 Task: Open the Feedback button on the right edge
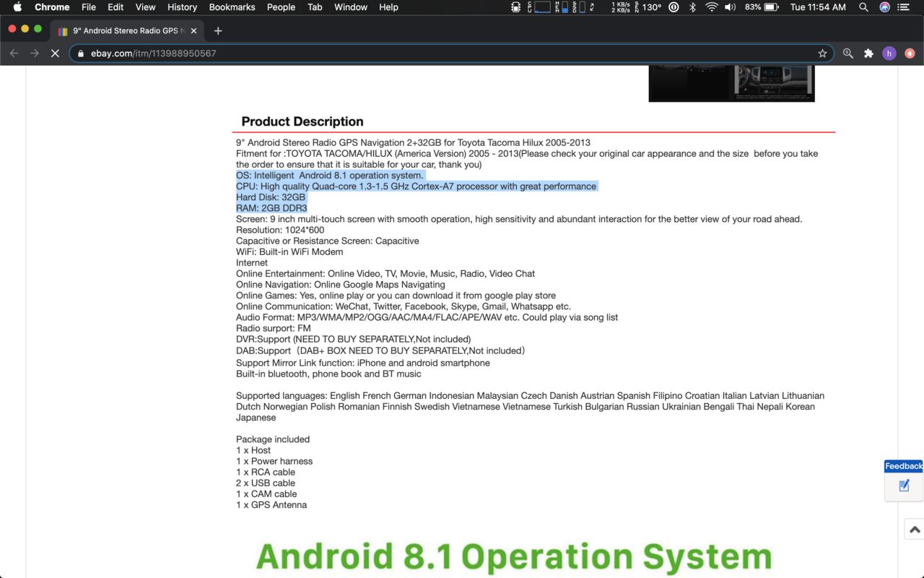click(904, 466)
